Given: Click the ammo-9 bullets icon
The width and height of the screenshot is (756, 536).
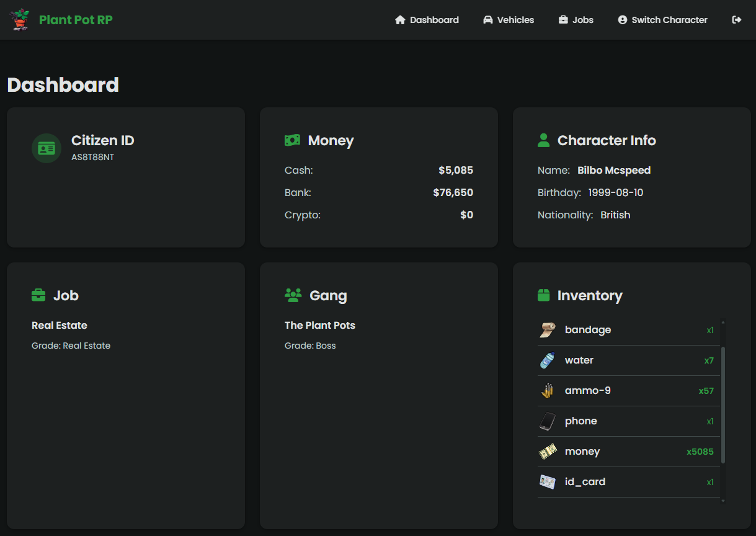Looking at the screenshot, I should pyautogui.click(x=547, y=391).
